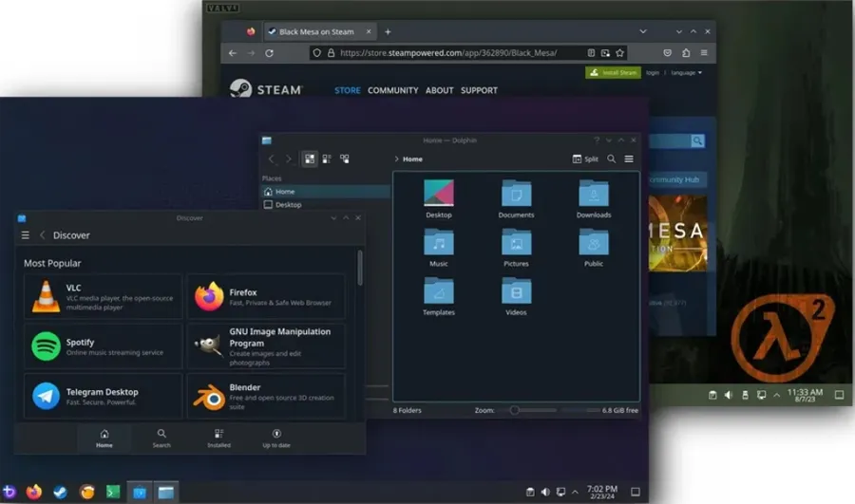
Task: Reload the Steam page in Firefox
Action: pyautogui.click(x=270, y=53)
